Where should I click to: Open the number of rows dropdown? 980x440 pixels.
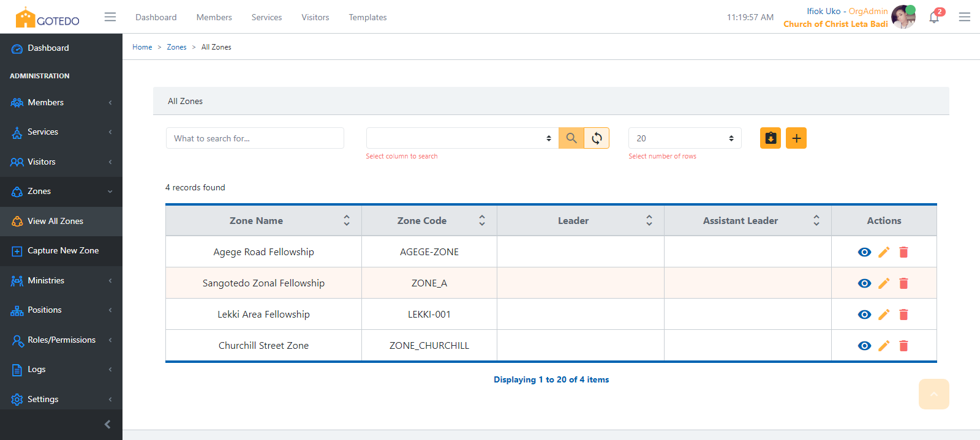(x=684, y=138)
